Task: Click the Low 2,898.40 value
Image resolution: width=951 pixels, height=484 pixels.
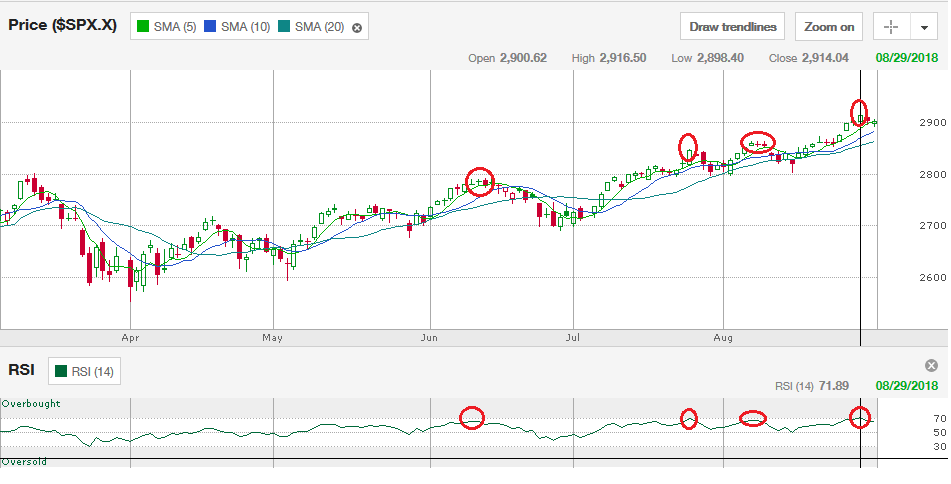Action: [707, 58]
